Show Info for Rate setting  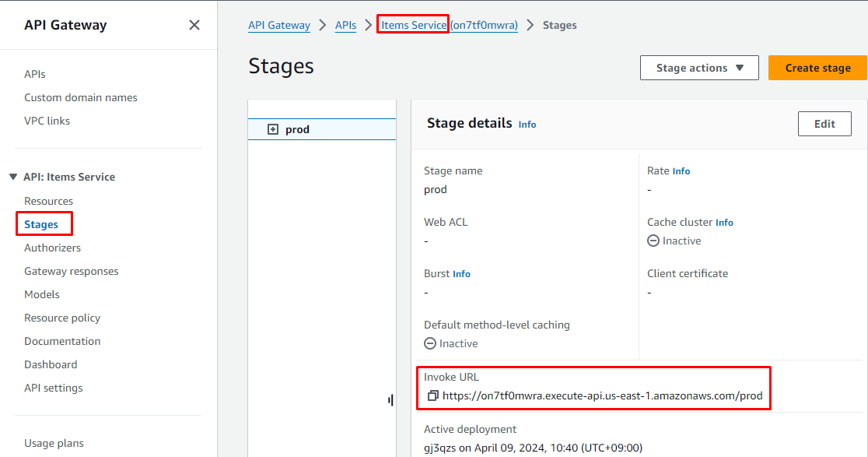coord(681,171)
